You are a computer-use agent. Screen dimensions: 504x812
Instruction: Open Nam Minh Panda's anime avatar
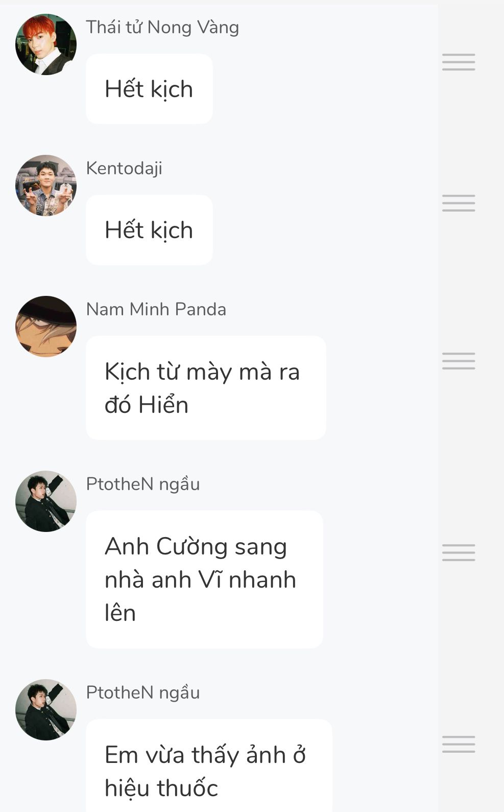pos(46,327)
